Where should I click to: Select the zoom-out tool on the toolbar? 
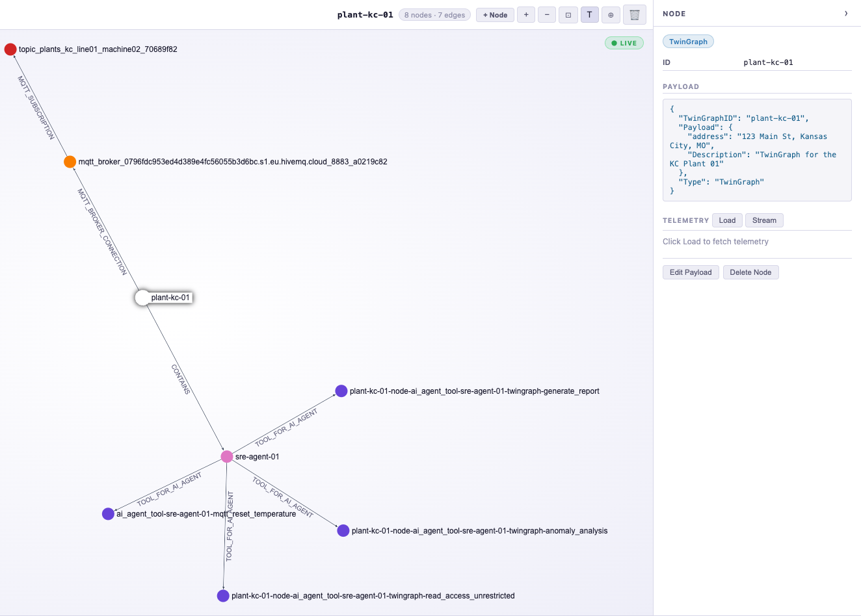[x=547, y=14]
